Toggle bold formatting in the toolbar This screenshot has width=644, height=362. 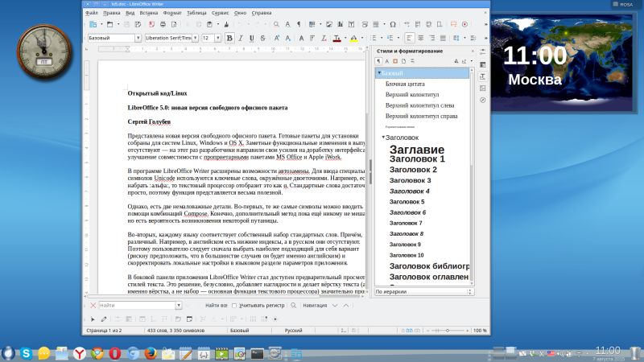(x=229, y=38)
